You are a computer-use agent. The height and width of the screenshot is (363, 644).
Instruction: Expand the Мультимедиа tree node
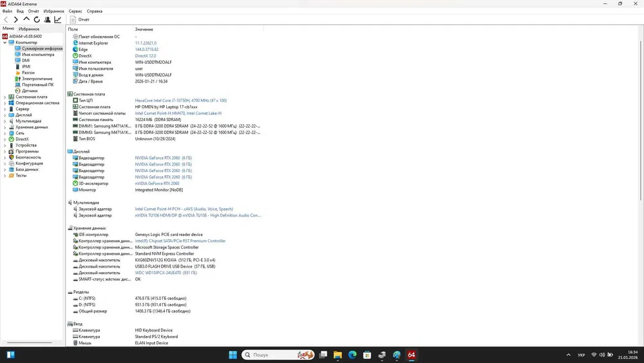tap(5, 121)
